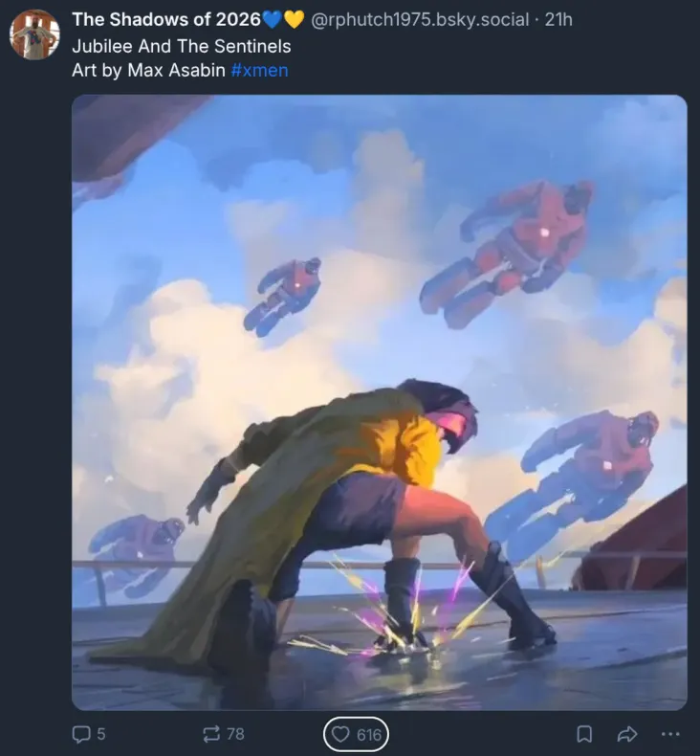The width and height of the screenshot is (700, 756).
Task: Click the #xmen hashtag
Action: pyautogui.click(x=259, y=70)
